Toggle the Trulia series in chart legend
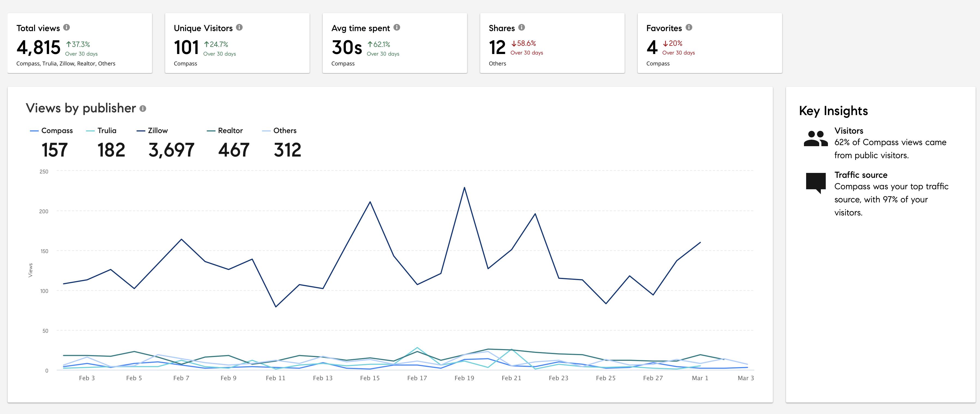Screen dimensions: 980x414 (107, 131)
